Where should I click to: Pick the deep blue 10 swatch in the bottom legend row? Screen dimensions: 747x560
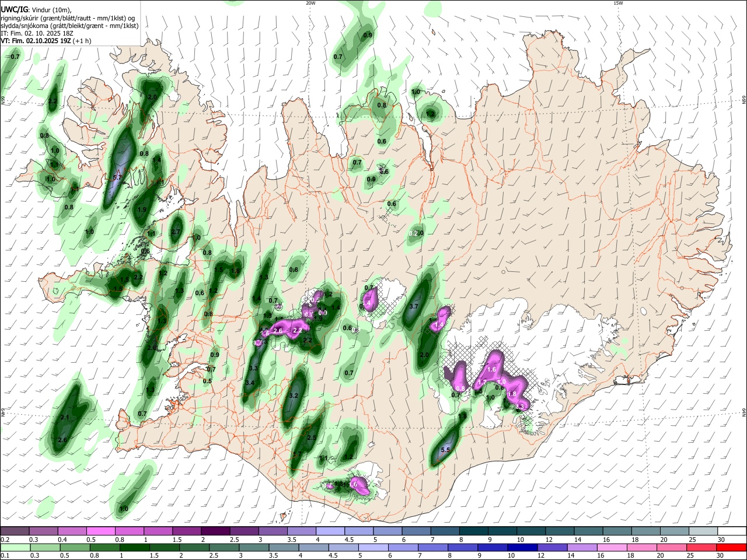click(x=522, y=547)
